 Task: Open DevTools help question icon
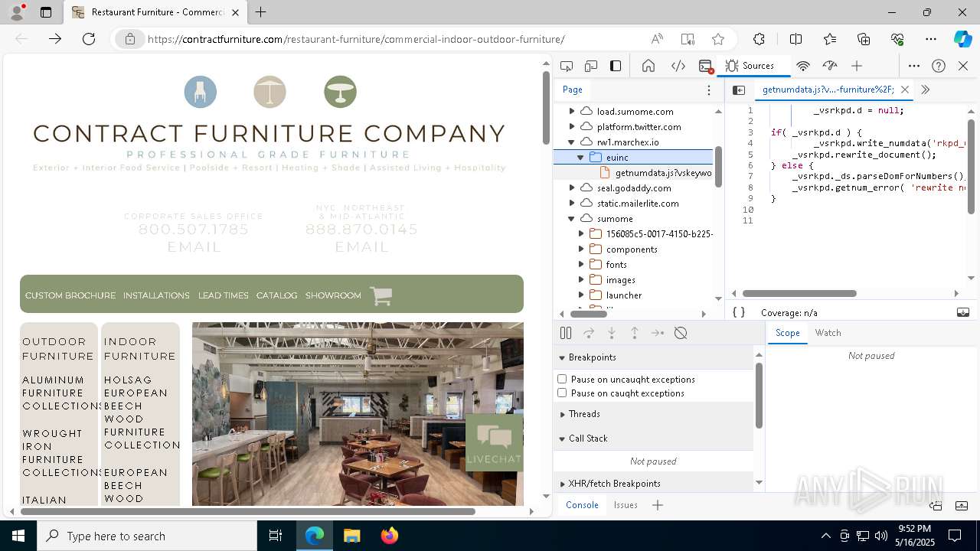pyautogui.click(x=939, y=66)
